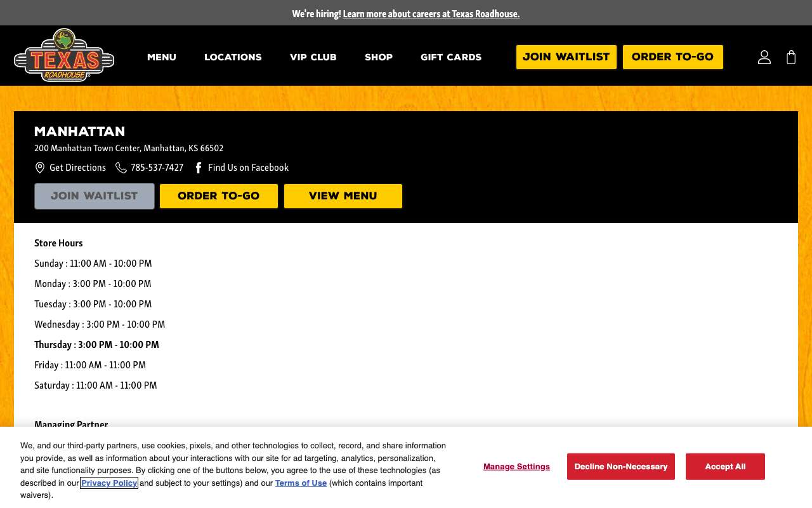
Task: Click the Managing Partner heading
Action: coord(71,424)
